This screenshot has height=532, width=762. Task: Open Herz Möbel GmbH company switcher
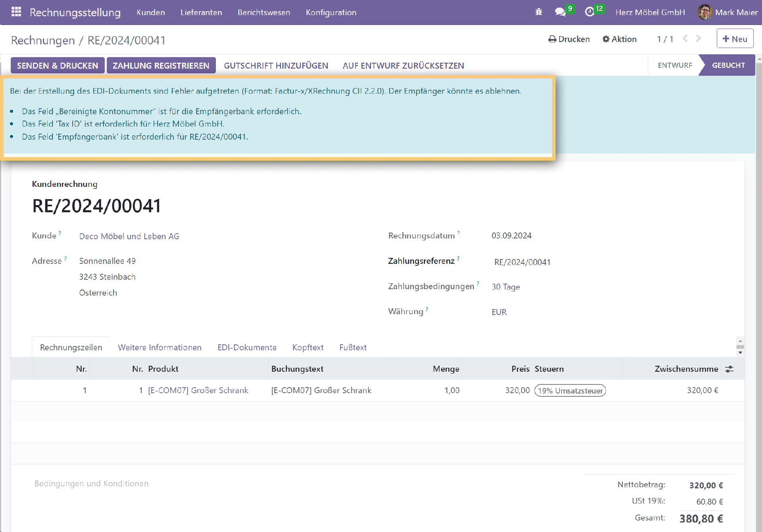coord(650,12)
